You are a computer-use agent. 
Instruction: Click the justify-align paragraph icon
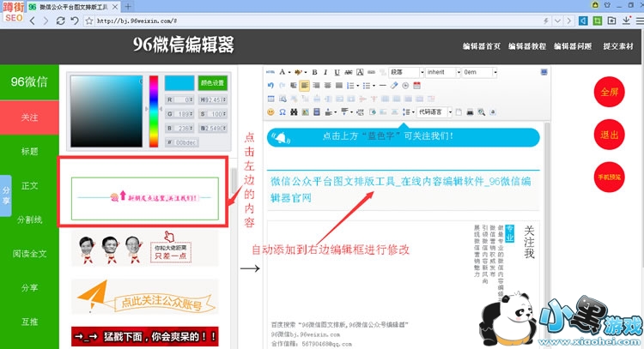click(339, 85)
